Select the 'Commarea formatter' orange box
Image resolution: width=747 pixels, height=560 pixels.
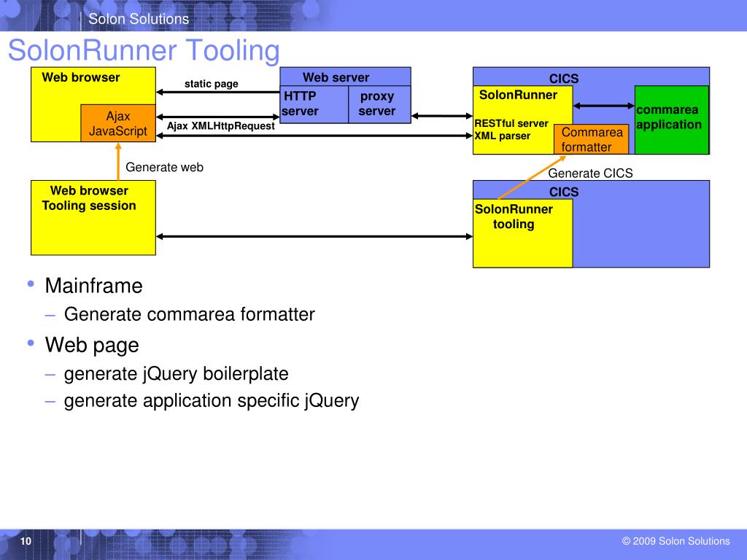coord(591,139)
